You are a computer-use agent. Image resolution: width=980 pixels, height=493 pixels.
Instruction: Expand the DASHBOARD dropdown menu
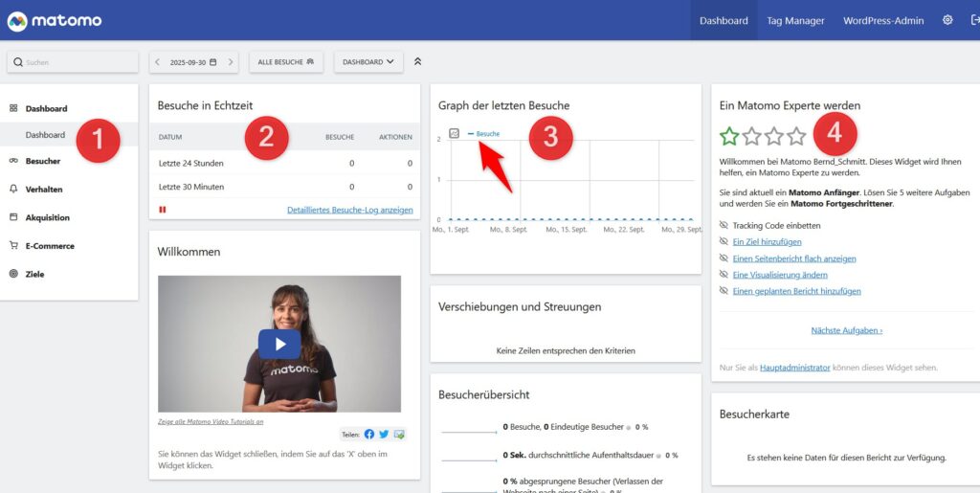pos(367,62)
